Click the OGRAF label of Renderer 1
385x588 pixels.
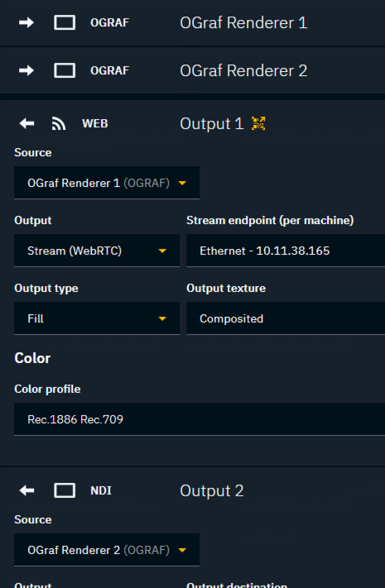(x=109, y=23)
